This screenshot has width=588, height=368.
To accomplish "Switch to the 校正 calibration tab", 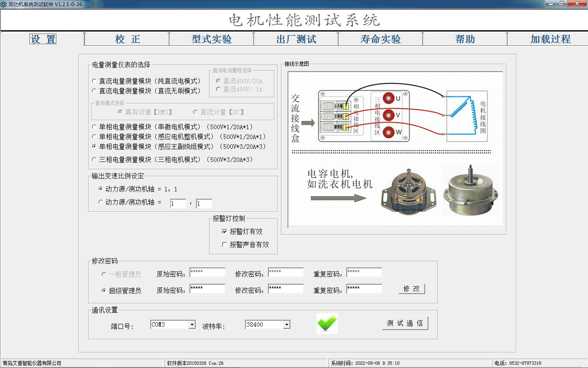I will click(127, 39).
